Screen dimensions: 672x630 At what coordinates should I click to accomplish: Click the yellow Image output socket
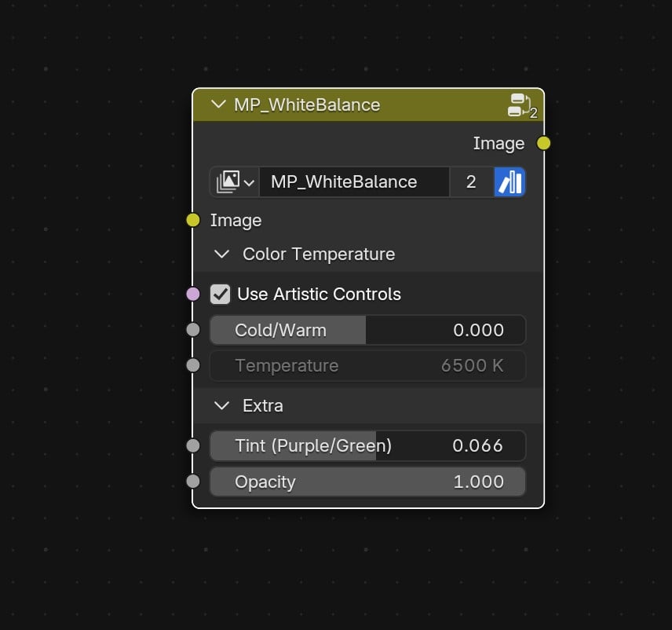coord(544,143)
